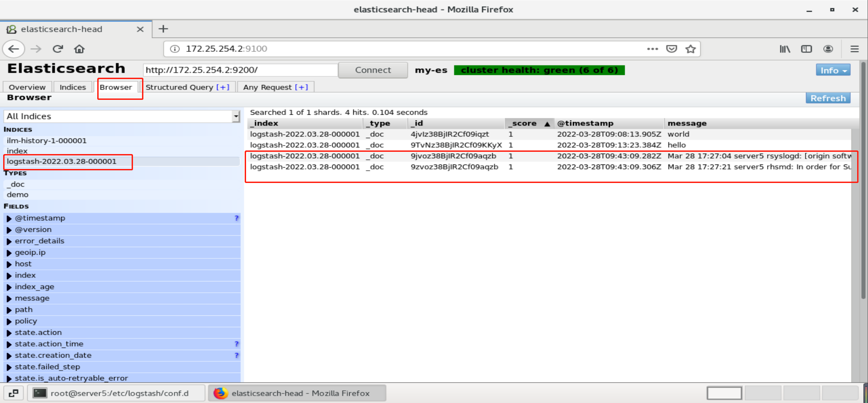868x403 pixels.
Task: Reload the page with the refresh icon
Action: click(x=58, y=49)
